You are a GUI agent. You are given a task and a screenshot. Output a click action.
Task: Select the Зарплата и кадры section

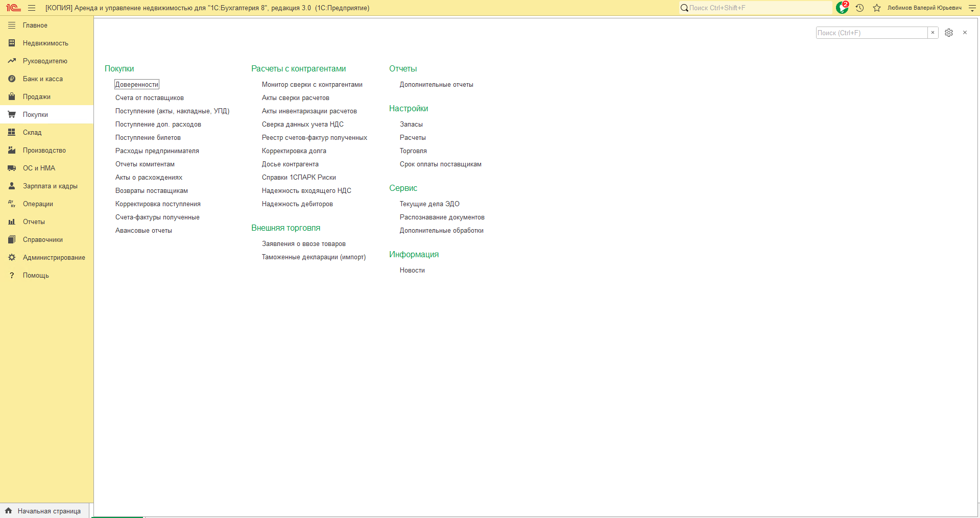click(50, 186)
